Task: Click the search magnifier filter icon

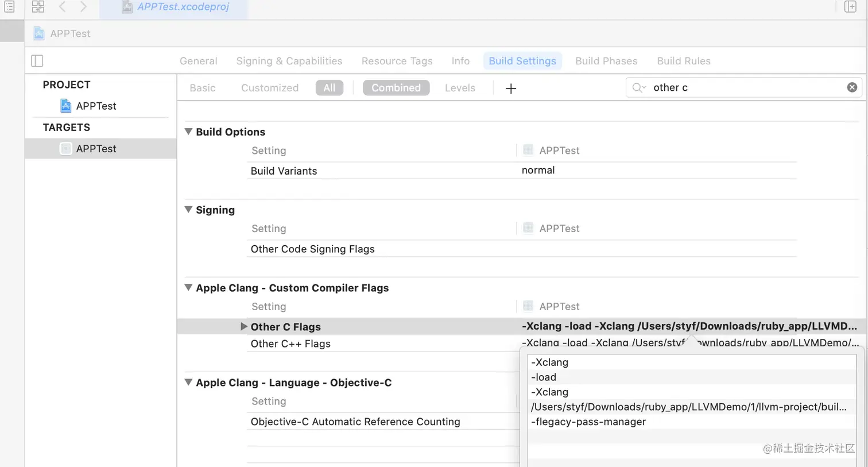Action: 639,87
